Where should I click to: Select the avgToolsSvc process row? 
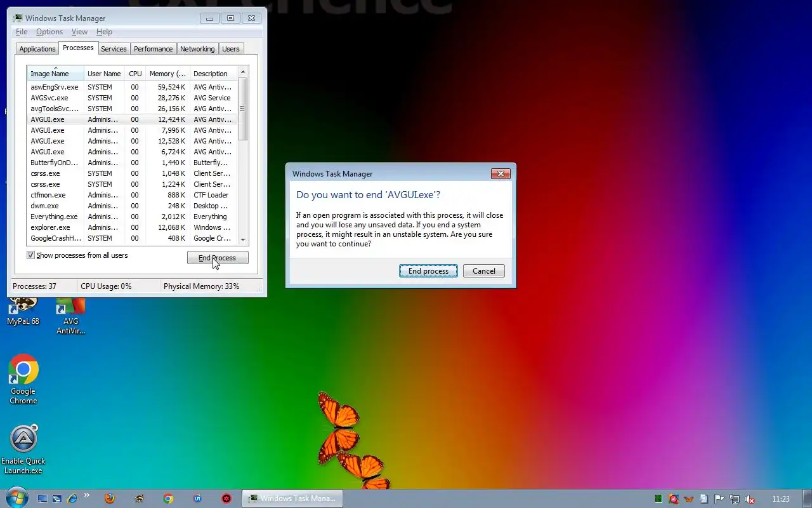[132, 109]
